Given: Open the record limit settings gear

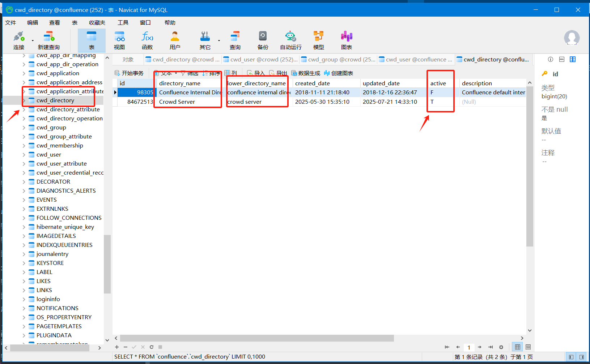Looking at the screenshot, I should pyautogui.click(x=501, y=347).
